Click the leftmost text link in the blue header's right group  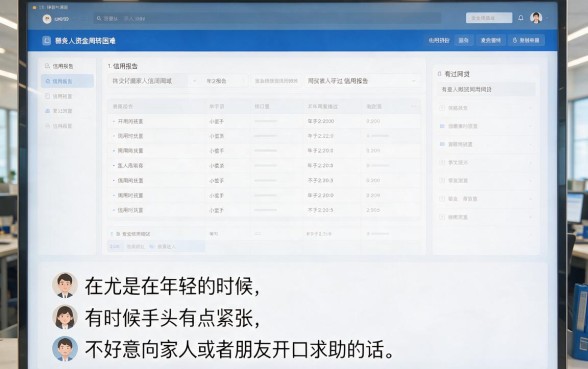pyautogui.click(x=439, y=40)
